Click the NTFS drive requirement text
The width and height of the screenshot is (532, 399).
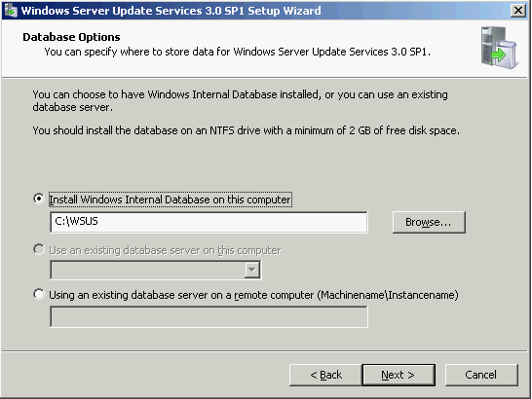pyautogui.click(x=246, y=130)
